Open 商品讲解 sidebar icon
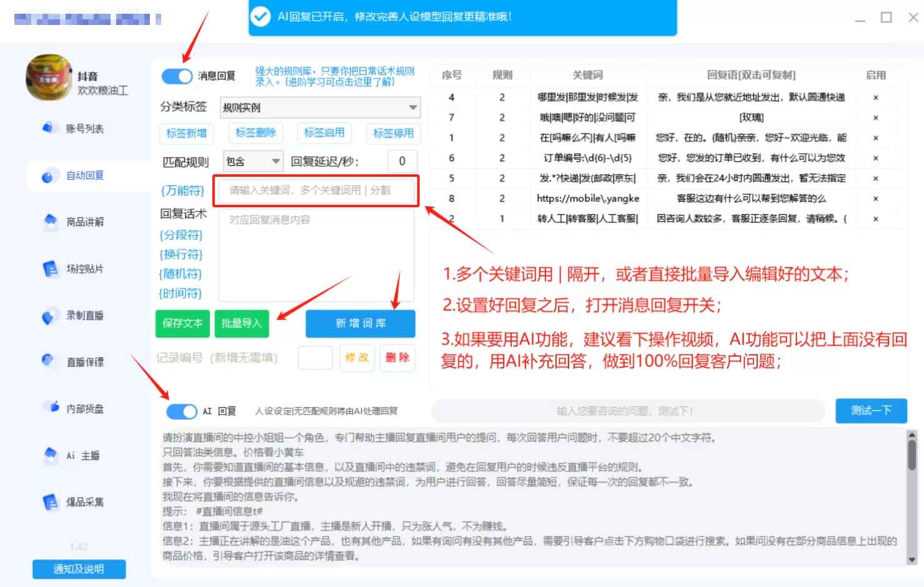The image size is (924, 587). click(49, 222)
